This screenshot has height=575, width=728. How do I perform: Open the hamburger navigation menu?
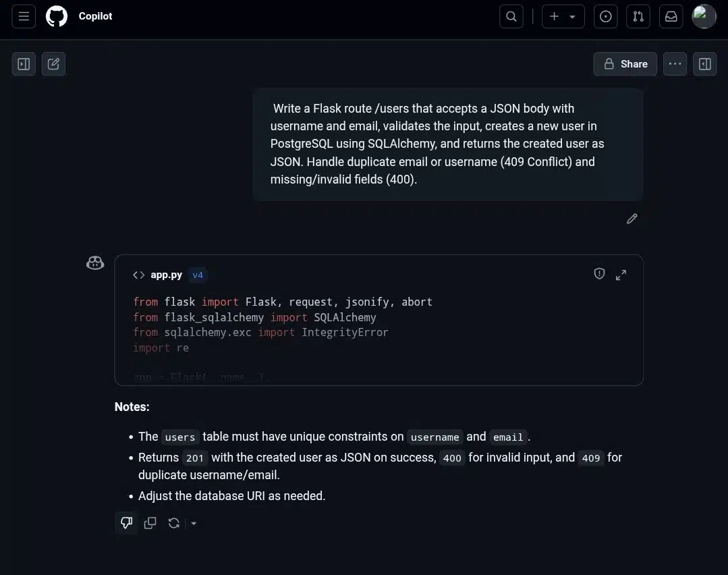tap(24, 16)
